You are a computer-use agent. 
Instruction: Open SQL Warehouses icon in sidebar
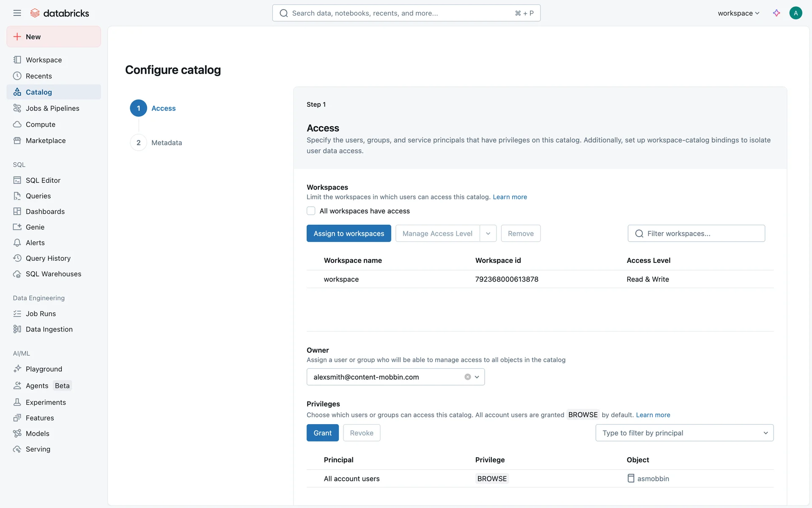coord(17,274)
